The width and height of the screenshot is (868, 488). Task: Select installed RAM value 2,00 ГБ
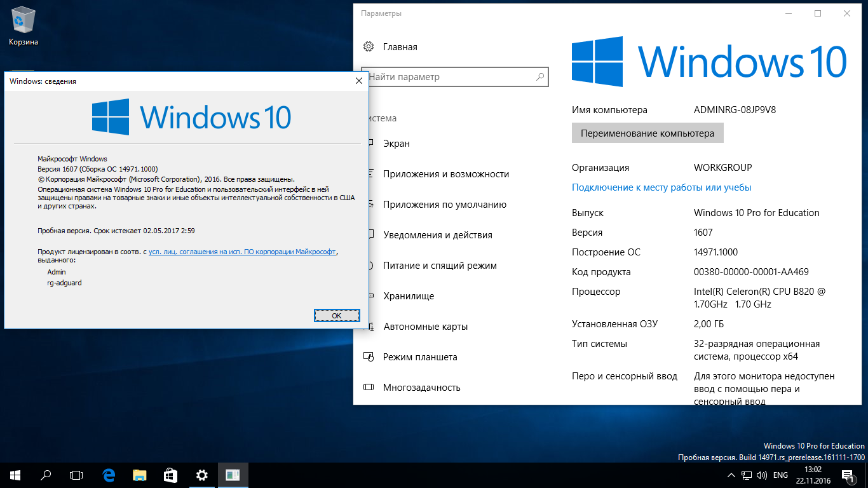coord(709,324)
